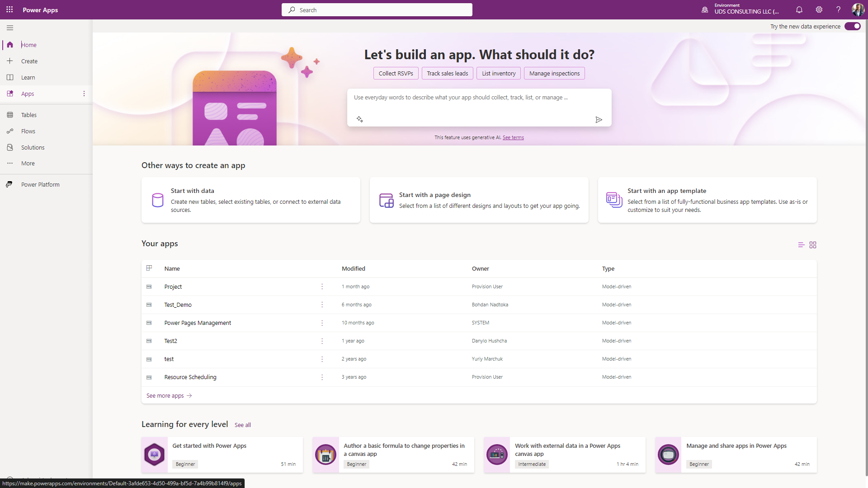Open the Power Pages Management app name
This screenshot has height=488, width=868.
click(x=198, y=323)
